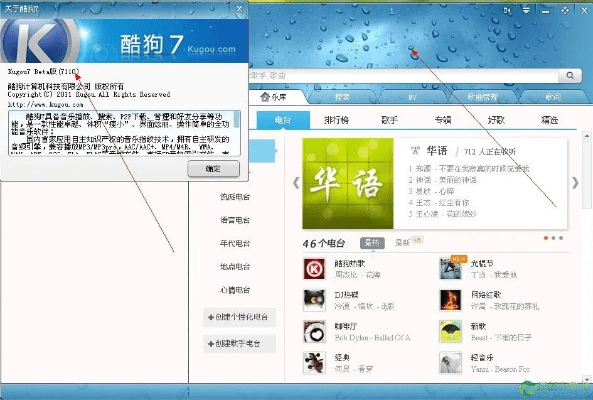The image size is (593, 400).
Task: Open 年代电台 category in sidebar
Action: [x=235, y=243]
